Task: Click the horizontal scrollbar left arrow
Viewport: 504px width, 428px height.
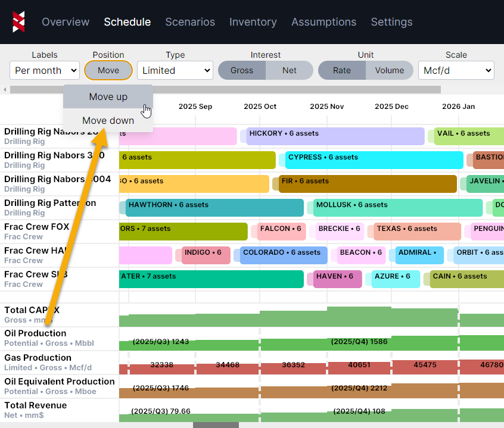Action: (5, 90)
